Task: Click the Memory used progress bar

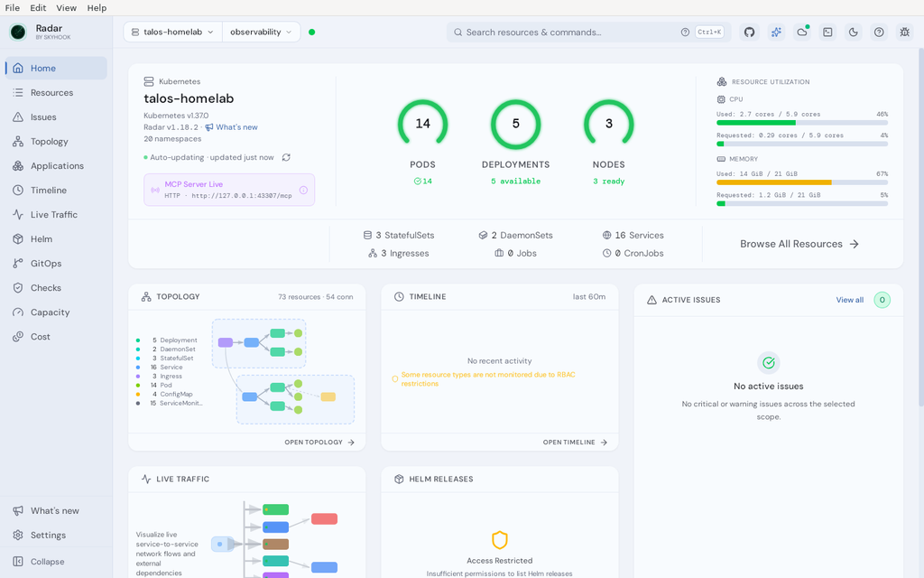Action: 802,182
